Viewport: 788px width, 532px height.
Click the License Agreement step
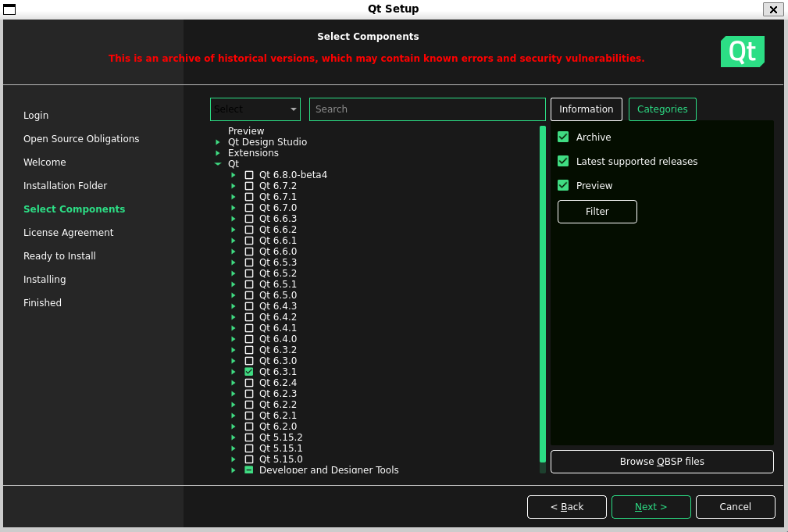pyautogui.click(x=69, y=233)
